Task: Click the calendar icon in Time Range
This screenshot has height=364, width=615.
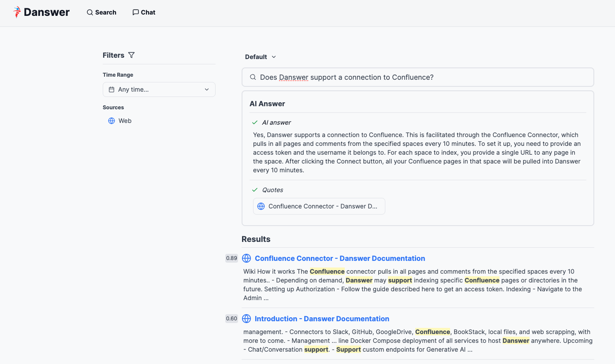Action: [112, 89]
